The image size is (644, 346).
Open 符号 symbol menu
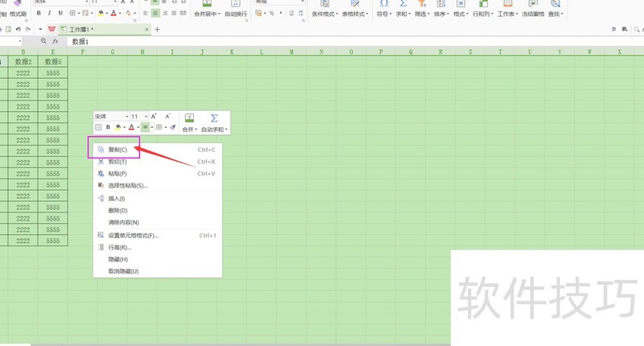(384, 9)
